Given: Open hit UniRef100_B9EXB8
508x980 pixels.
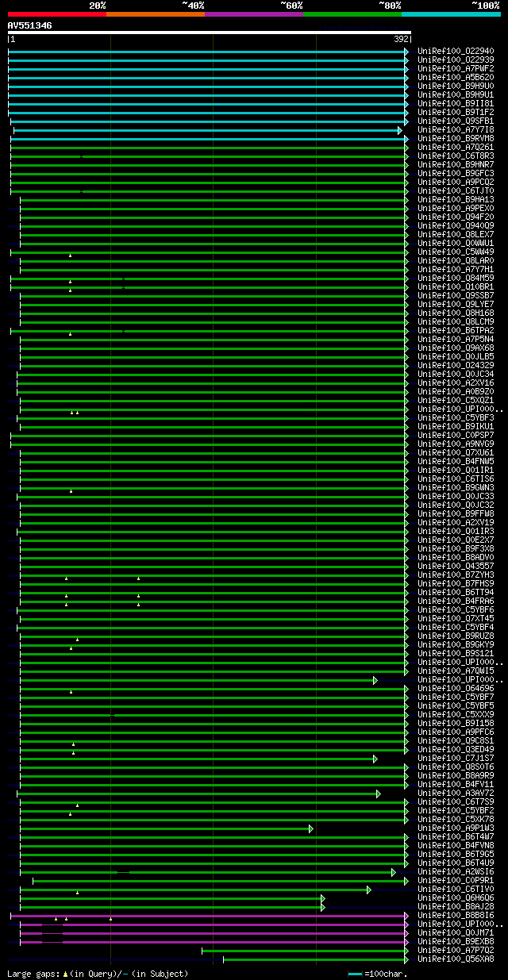Looking at the screenshot, I should pos(456,942).
